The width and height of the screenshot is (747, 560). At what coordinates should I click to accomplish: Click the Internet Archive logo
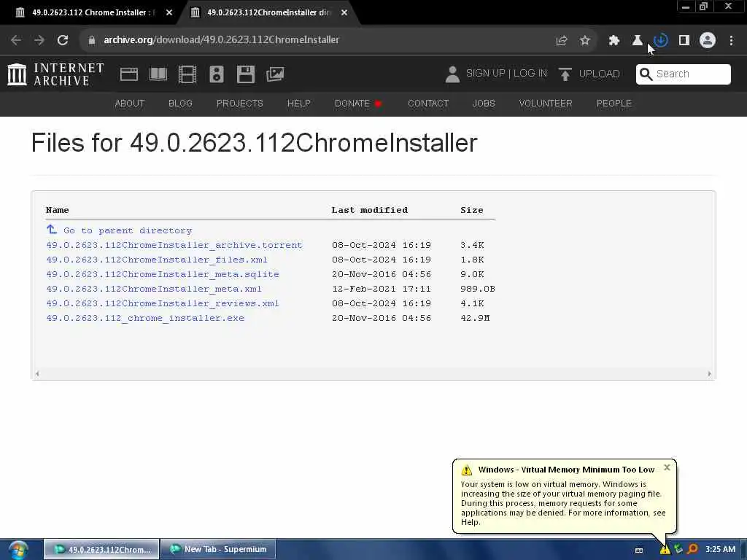click(55, 74)
